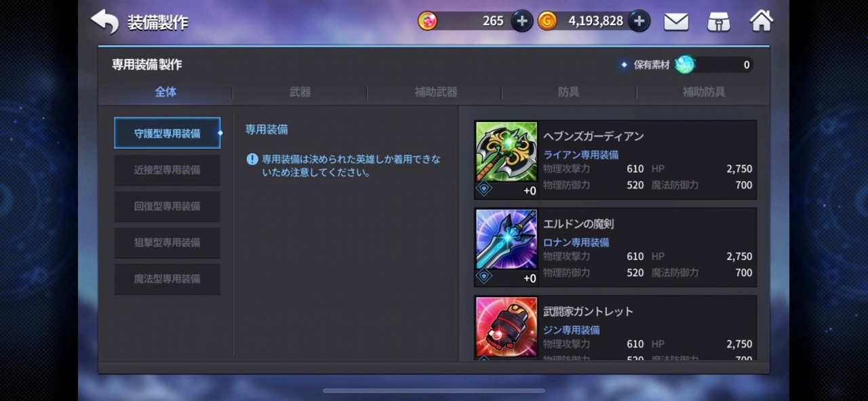Image resolution: width=868 pixels, height=401 pixels.
Task: Tap the gold coin currency icon
Action: 547,21
